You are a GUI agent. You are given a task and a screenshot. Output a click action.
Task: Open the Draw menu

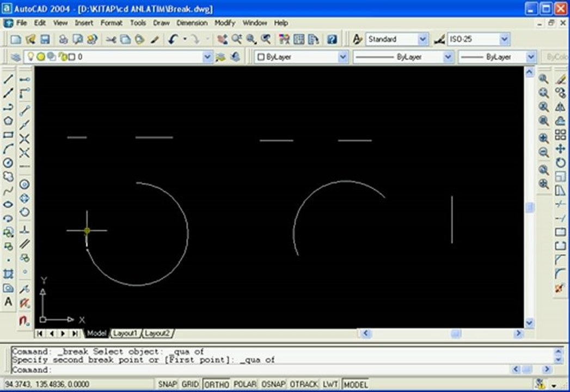pos(161,23)
